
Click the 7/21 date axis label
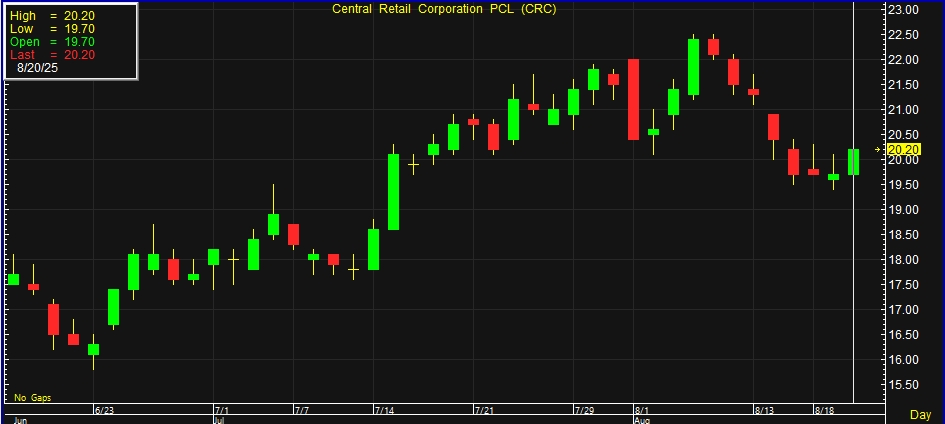coord(485,410)
